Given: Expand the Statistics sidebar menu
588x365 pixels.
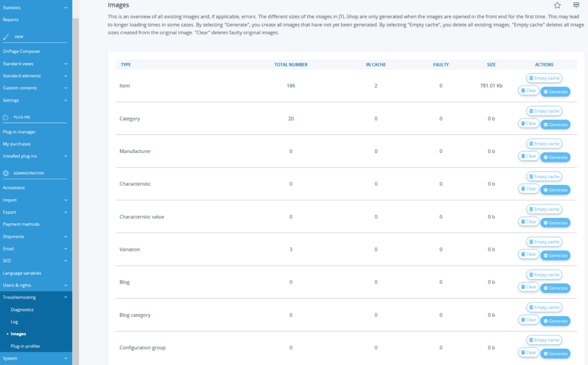Looking at the screenshot, I should tap(36, 7).
